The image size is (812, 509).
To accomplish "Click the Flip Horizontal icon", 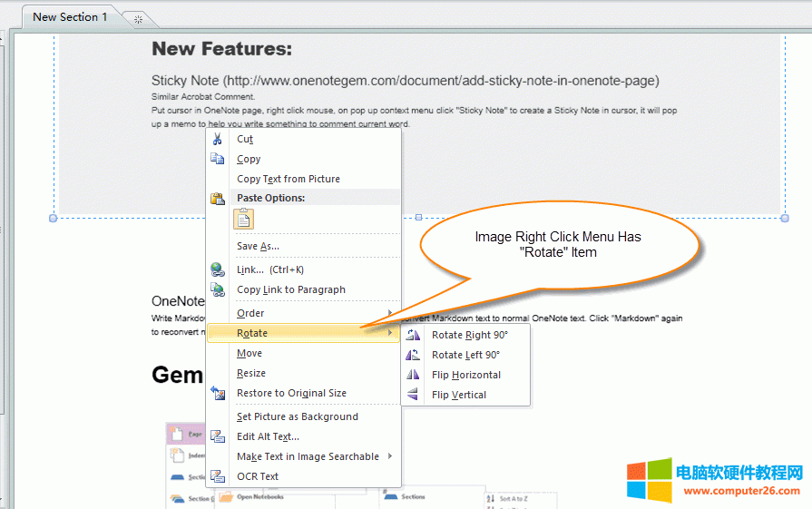I will click(x=414, y=375).
